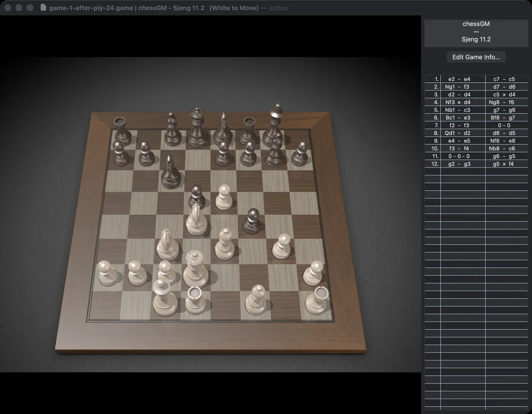Select the black pawn on h7

click(x=301, y=153)
